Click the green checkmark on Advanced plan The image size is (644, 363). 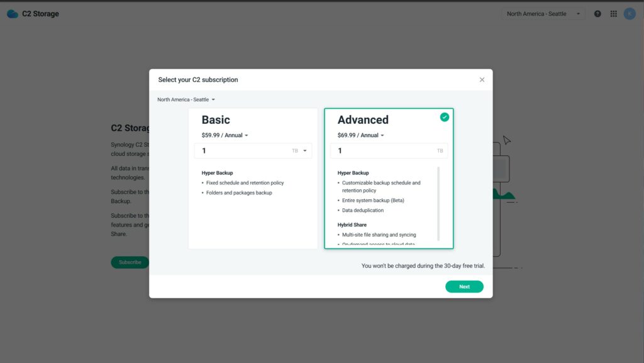tap(445, 117)
